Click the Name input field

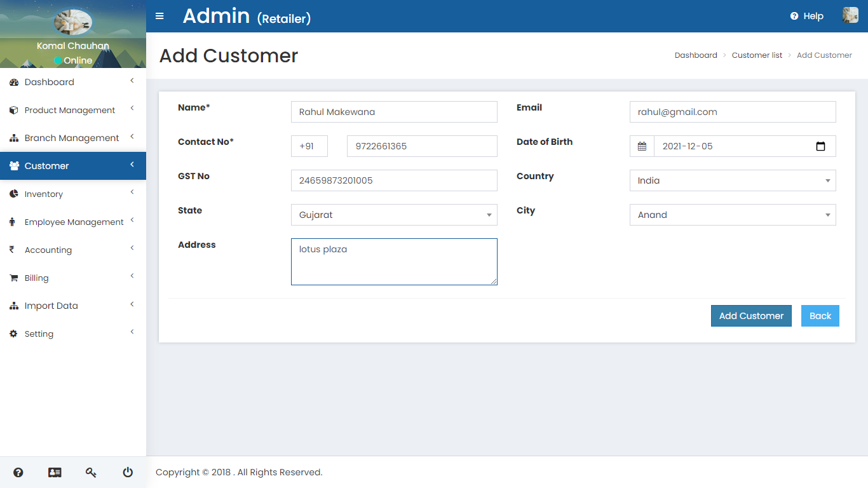(x=393, y=112)
